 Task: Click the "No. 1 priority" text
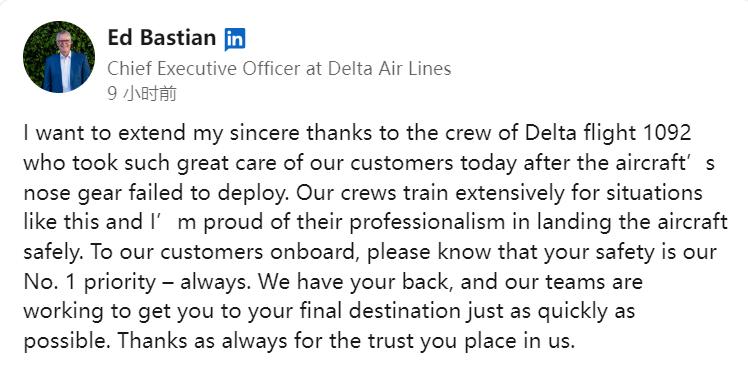click(x=89, y=282)
